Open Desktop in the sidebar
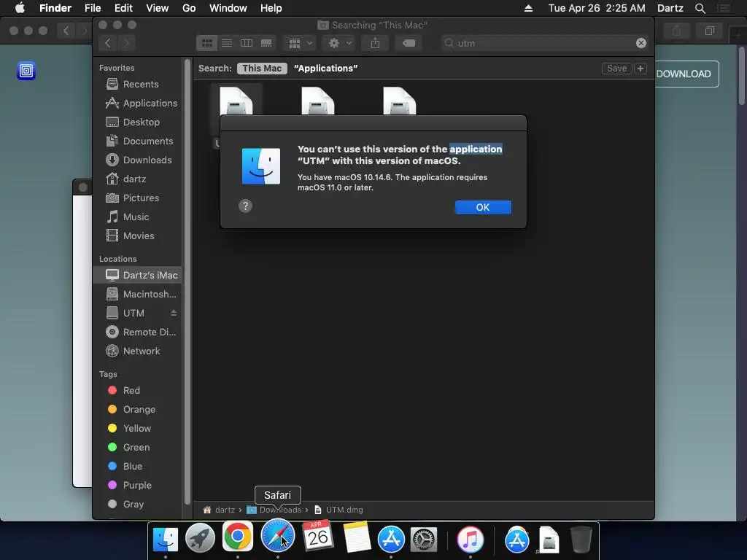The height and width of the screenshot is (560, 747). click(x=137, y=122)
